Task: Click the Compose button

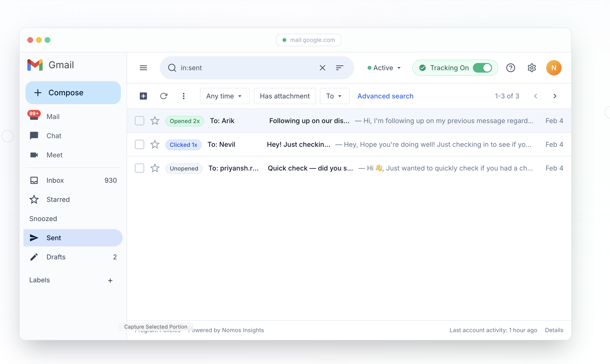Action: [73, 93]
